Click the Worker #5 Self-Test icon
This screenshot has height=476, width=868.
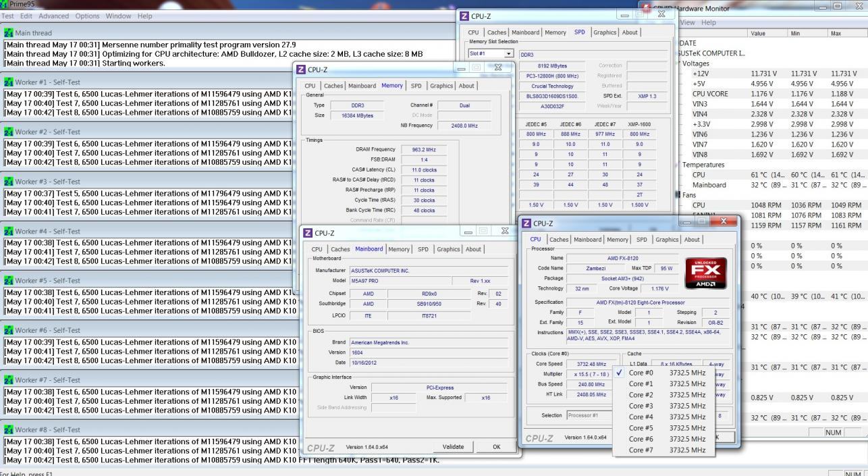tap(8, 280)
